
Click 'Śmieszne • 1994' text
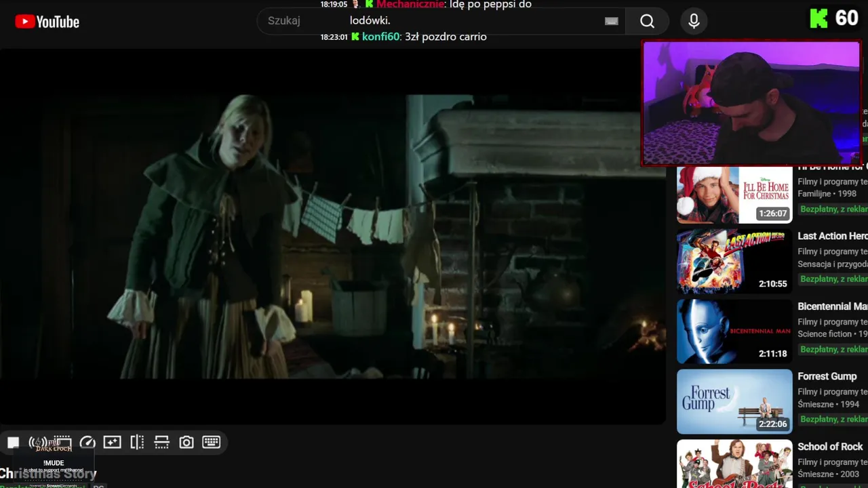829,405
